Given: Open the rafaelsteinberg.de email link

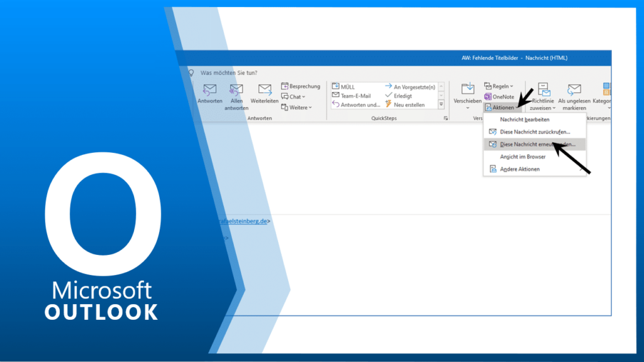Looking at the screenshot, I should [x=243, y=221].
